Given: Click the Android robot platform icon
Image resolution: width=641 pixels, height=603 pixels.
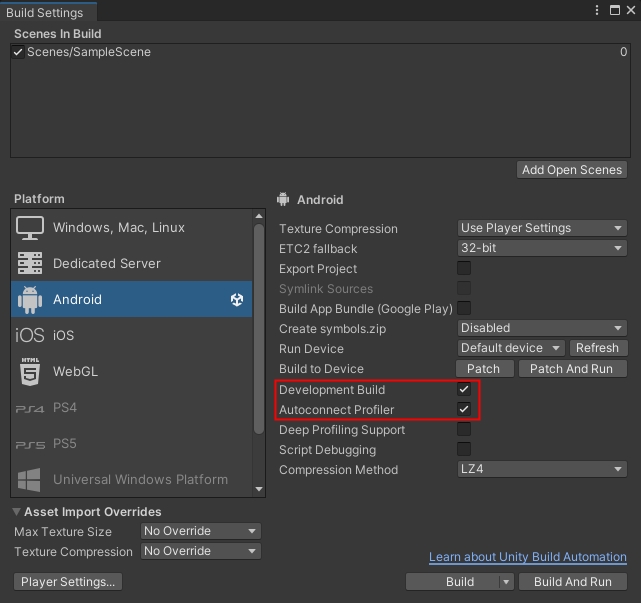Looking at the screenshot, I should 30,300.
